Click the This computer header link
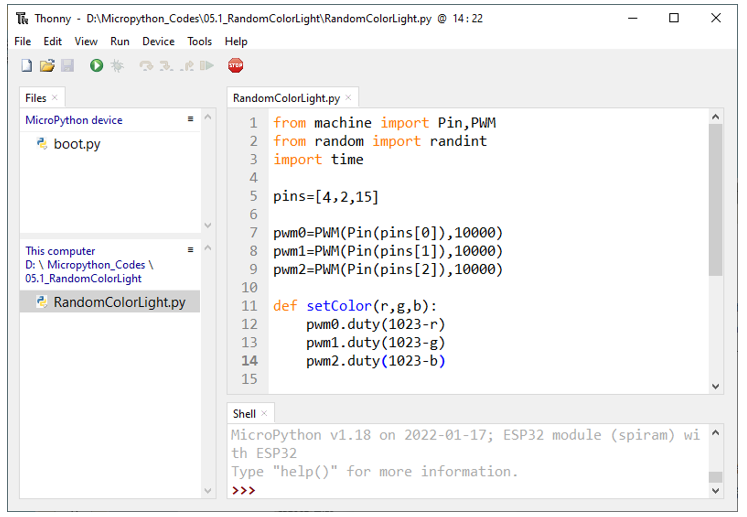 (x=60, y=251)
